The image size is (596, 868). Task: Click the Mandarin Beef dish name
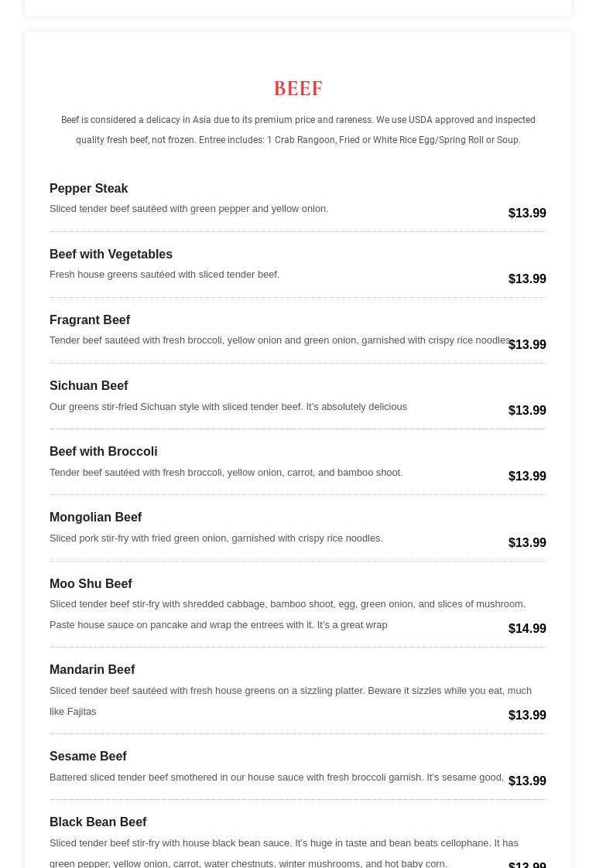coord(92,669)
